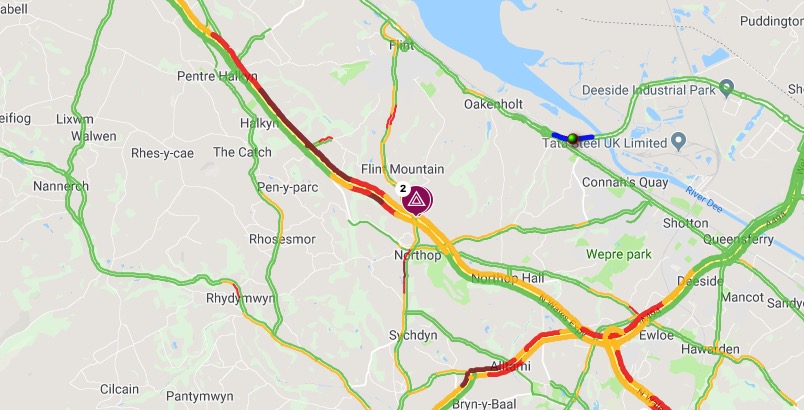Click the Nannerch village label
804x410 pixels.
61,186
